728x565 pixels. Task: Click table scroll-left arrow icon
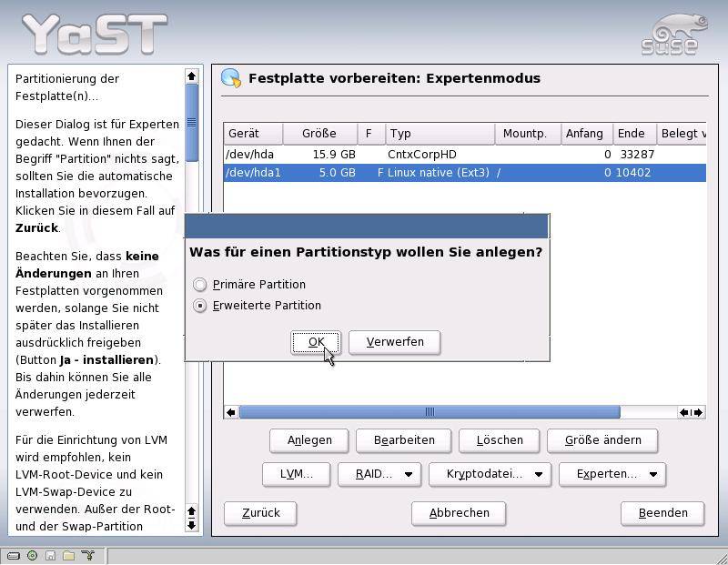tap(231, 412)
